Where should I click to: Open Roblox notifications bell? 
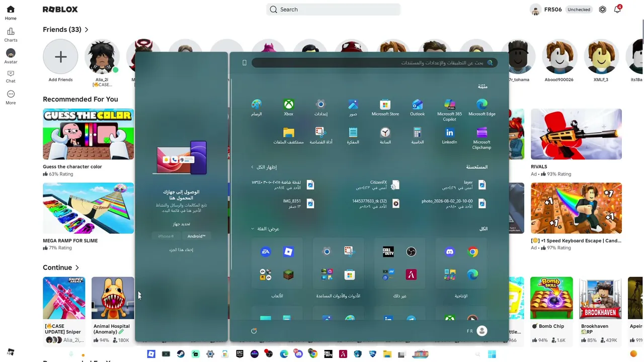point(617,9)
